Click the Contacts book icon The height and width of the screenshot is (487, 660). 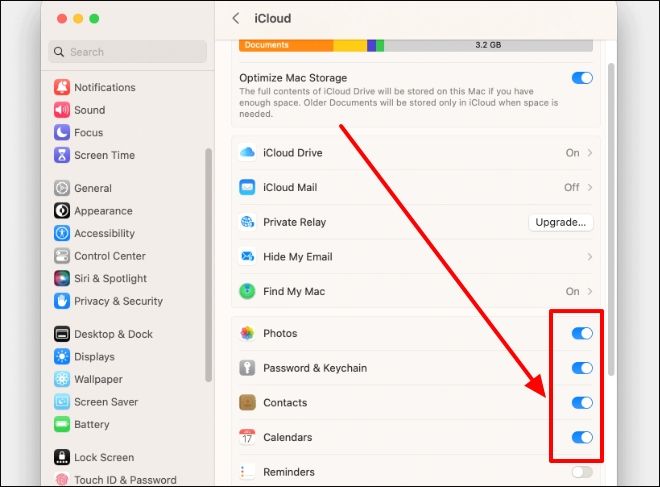(x=247, y=402)
